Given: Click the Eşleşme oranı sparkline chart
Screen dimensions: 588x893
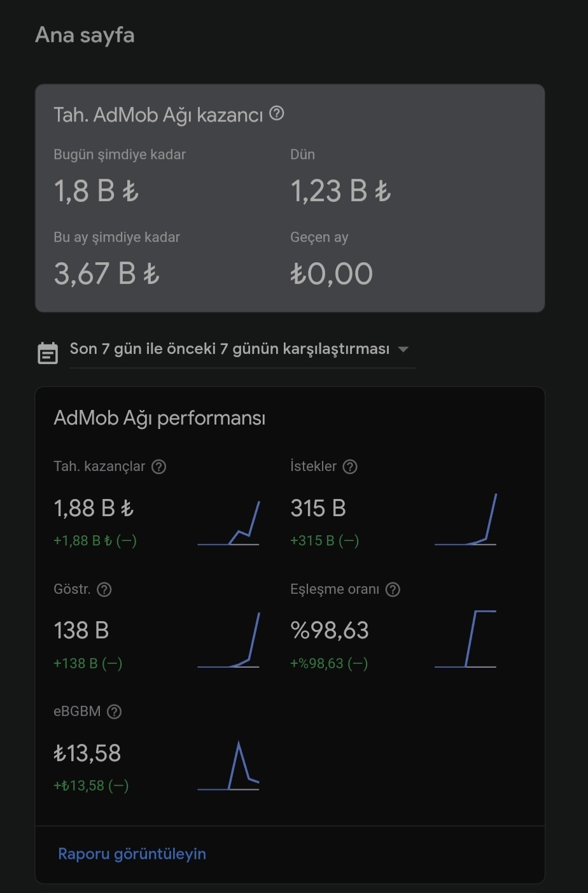Looking at the screenshot, I should coord(465,639).
